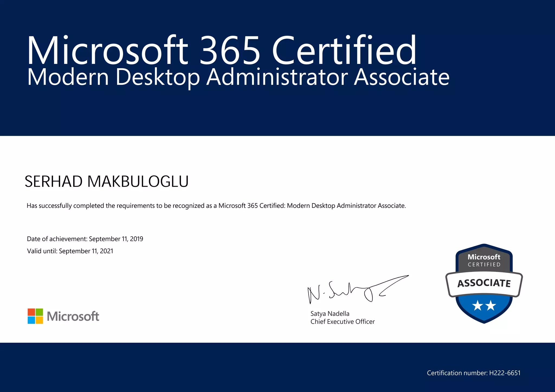Viewport: 555px width, 392px height.
Task: Click the Microsoft Certified Associate badge
Action: click(x=484, y=283)
